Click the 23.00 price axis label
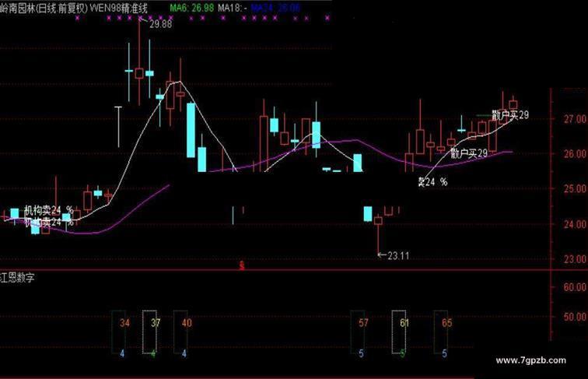Screen dimensions: 588x379 576,259
